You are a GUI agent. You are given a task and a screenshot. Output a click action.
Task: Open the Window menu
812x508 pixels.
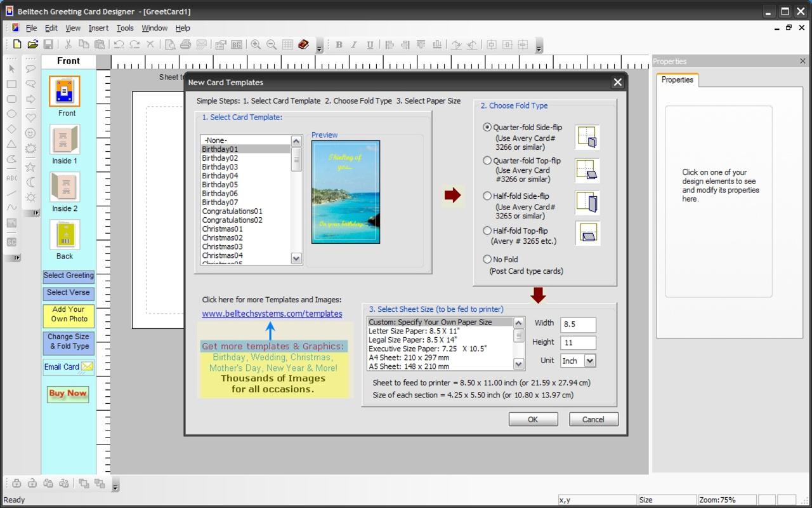pos(154,28)
